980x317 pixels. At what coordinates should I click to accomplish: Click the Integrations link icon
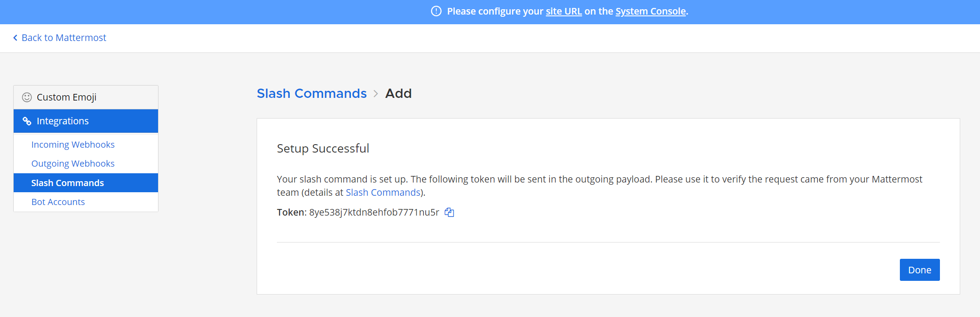pyautogui.click(x=27, y=121)
